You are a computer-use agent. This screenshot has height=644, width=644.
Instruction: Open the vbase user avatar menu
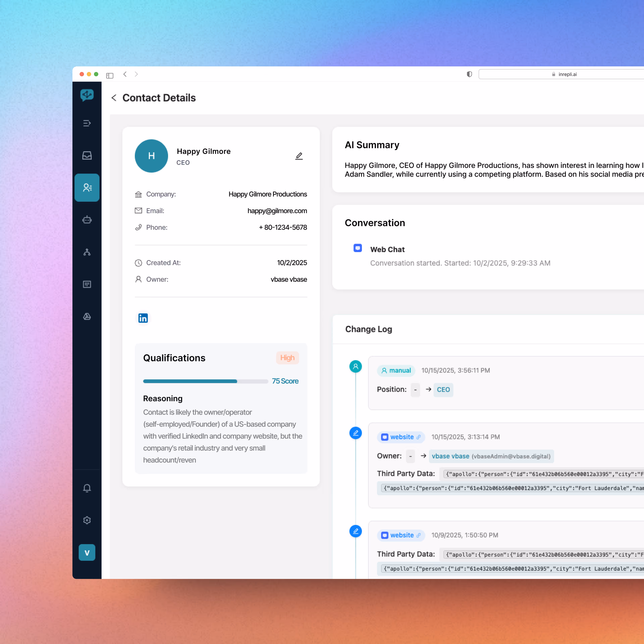[x=87, y=553]
